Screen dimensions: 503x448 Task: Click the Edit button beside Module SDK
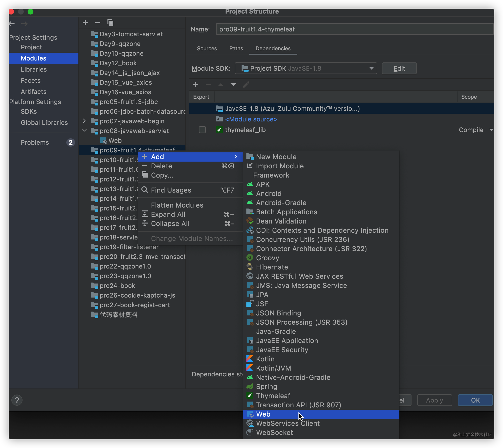coord(399,68)
